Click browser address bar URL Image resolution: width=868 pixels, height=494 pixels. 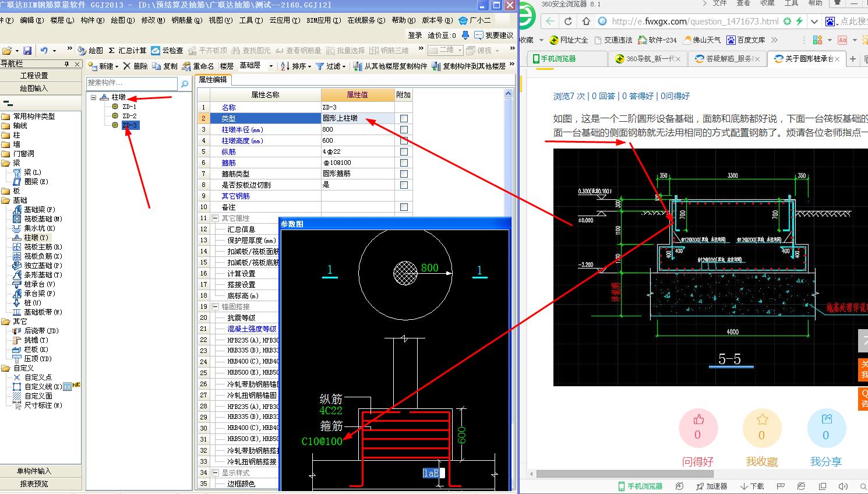(696, 22)
